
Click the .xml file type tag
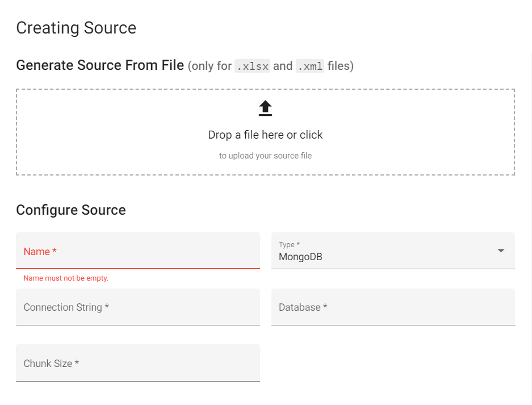pyautogui.click(x=310, y=66)
